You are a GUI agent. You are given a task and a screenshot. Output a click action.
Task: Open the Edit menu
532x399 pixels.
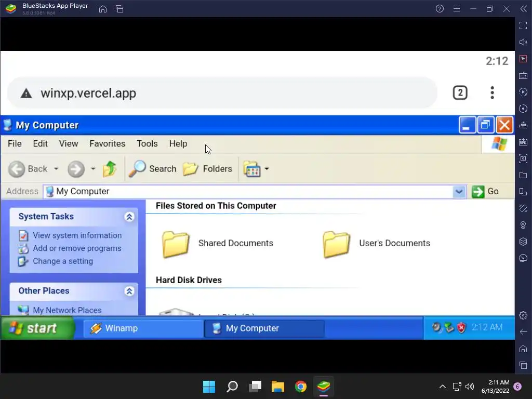coord(40,143)
